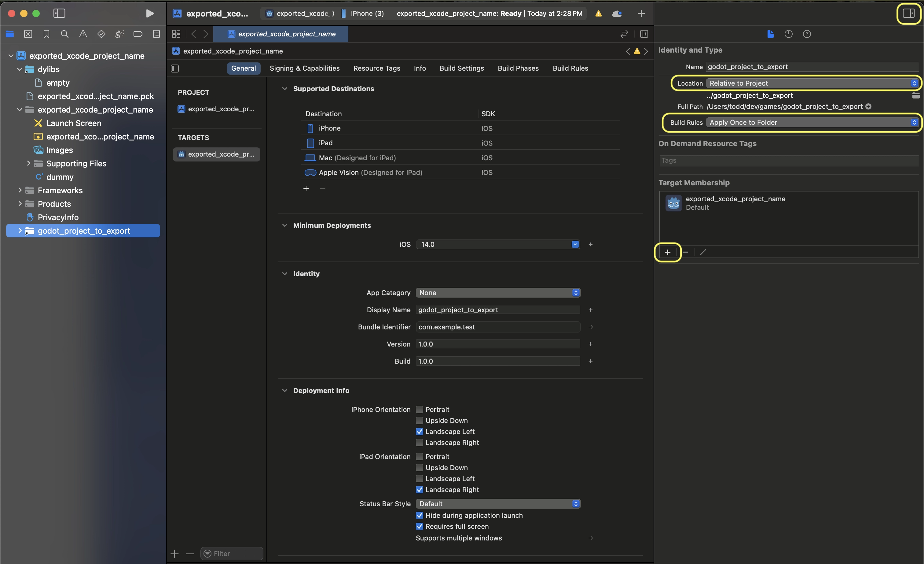Screen dimensions: 924x564
Task: Open the breakpoint navigator icon
Action: pos(138,34)
